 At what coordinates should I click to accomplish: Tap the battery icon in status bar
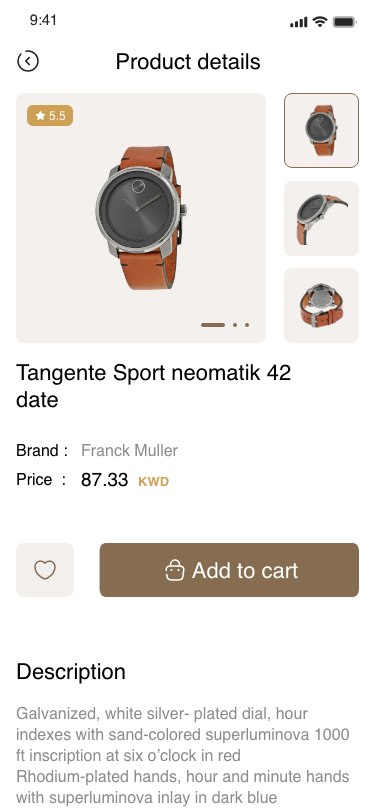pyautogui.click(x=344, y=22)
